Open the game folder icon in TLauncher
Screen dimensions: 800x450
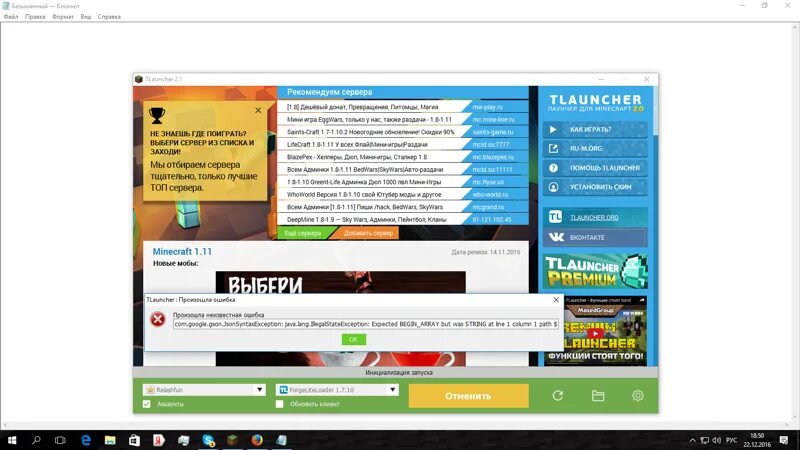[x=598, y=395]
